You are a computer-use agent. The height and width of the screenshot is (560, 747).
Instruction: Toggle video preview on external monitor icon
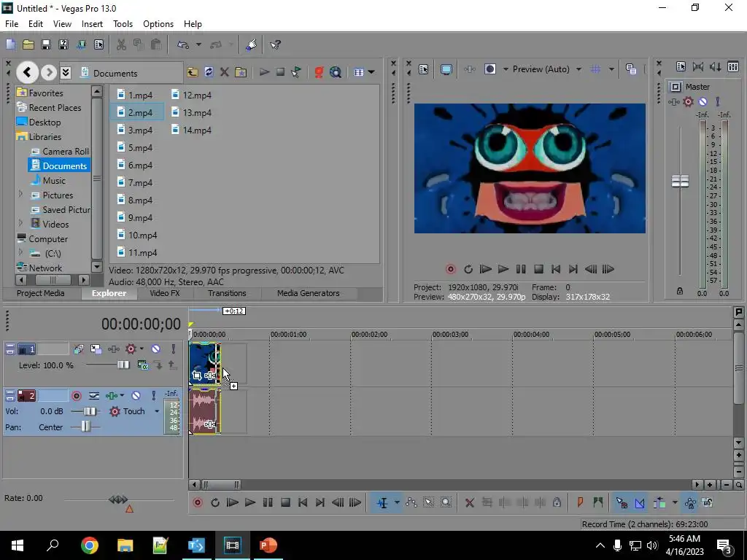[x=446, y=69]
